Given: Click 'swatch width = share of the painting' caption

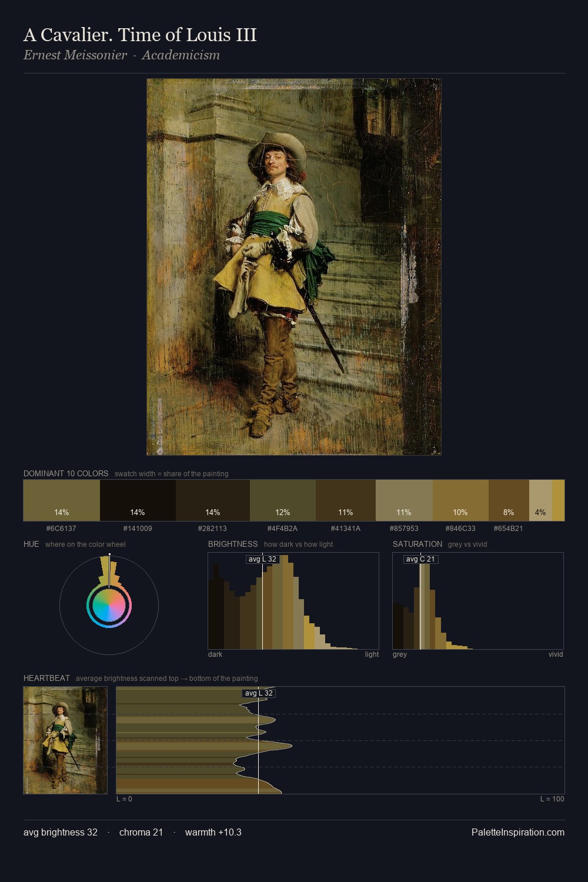Looking at the screenshot, I should [172, 474].
